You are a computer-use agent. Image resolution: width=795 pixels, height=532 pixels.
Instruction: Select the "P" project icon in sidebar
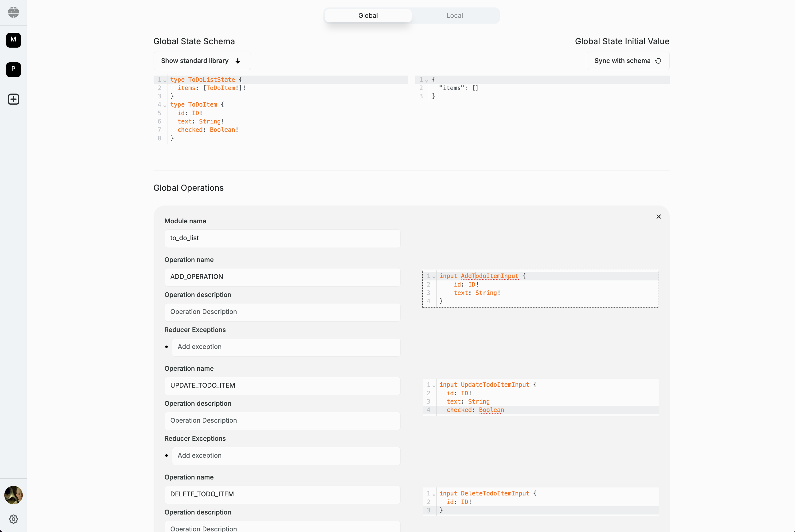pyautogui.click(x=13, y=69)
